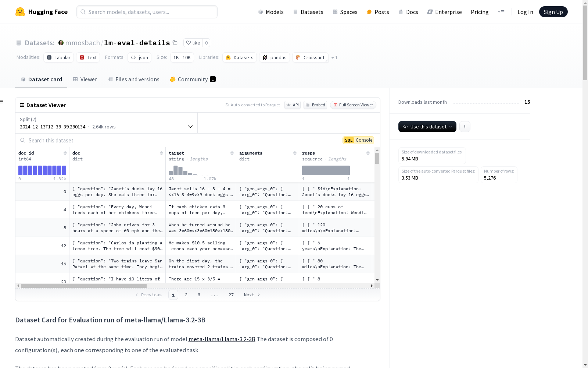This screenshot has height=368, width=588.
Task: Click the Embed button
Action: (x=315, y=105)
